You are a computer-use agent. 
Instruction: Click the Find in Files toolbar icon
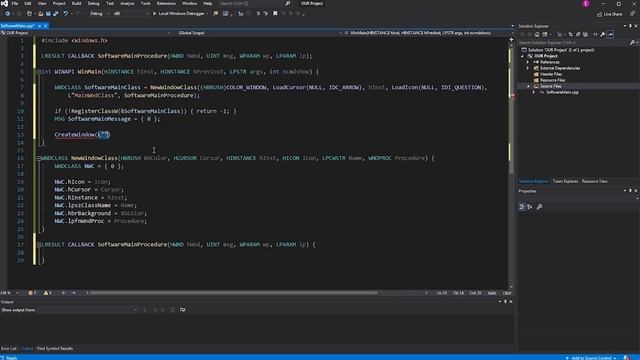(216, 13)
